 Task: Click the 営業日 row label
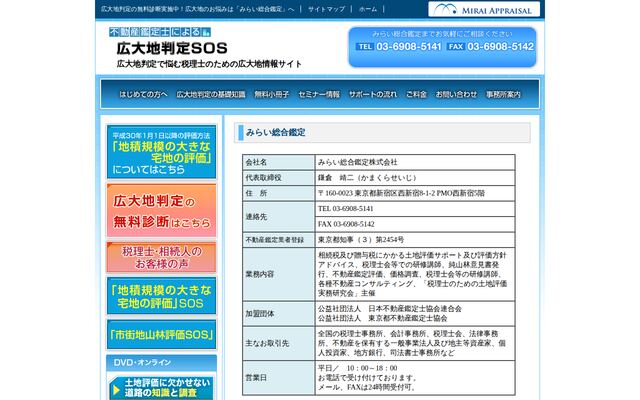pos(278,378)
